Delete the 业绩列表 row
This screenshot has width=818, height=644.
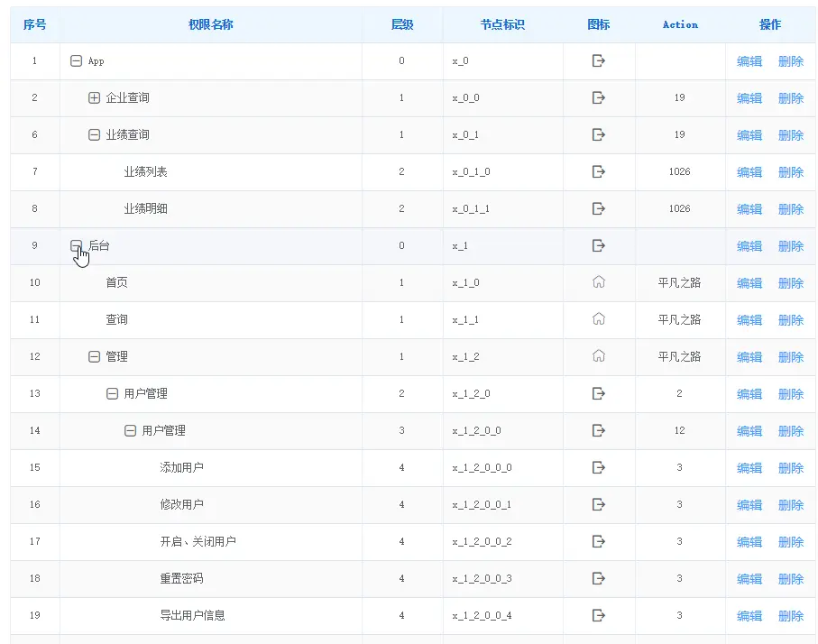point(791,173)
